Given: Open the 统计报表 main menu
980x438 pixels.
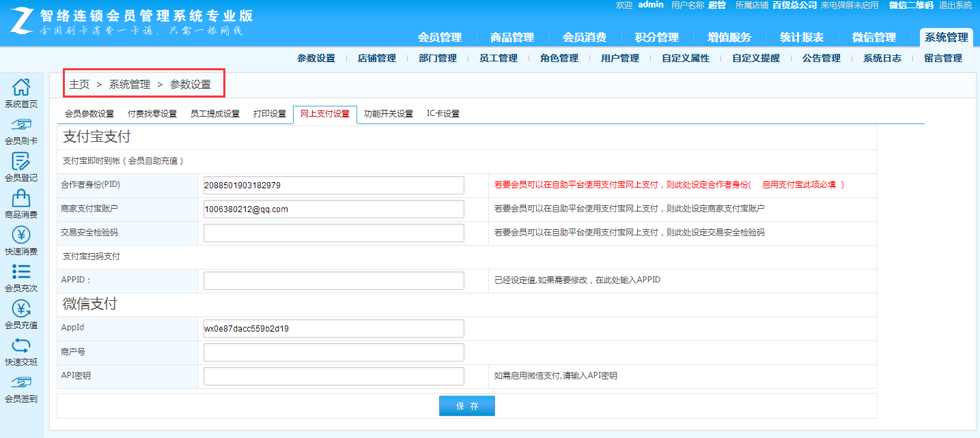Looking at the screenshot, I should coord(802,38).
